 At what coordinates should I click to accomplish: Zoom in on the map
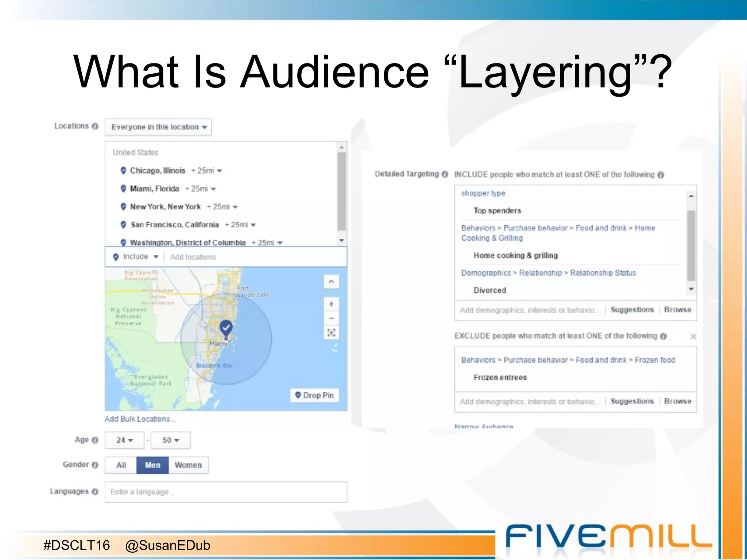point(331,304)
